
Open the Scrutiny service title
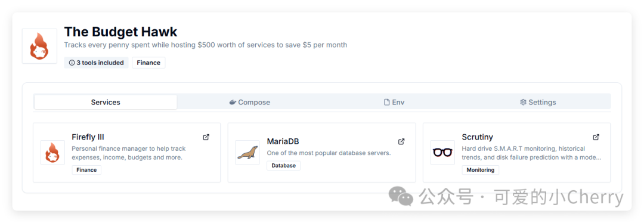pos(477,137)
